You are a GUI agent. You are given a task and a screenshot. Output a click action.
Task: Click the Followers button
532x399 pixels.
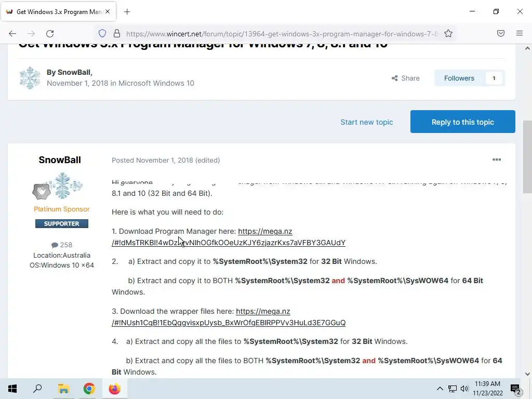tap(459, 78)
